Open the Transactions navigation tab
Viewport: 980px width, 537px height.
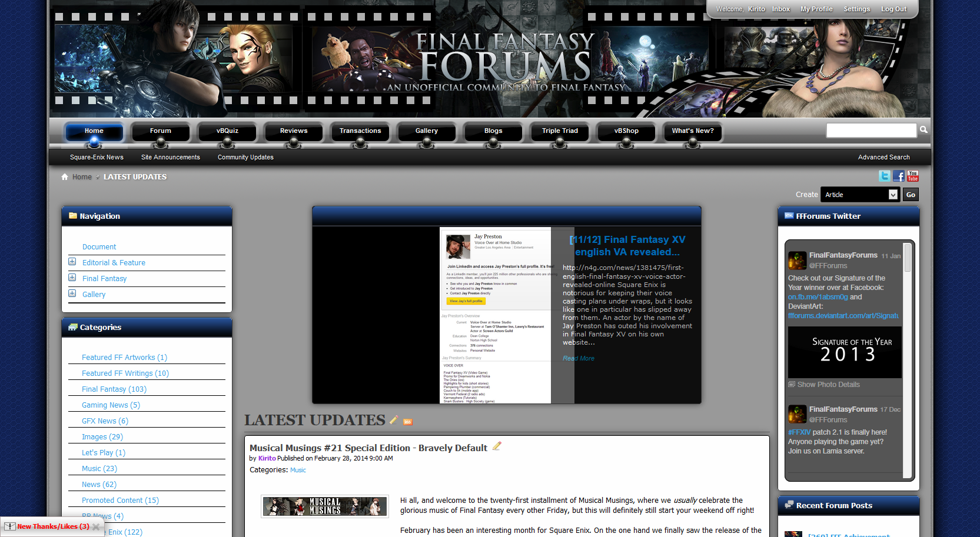click(x=360, y=131)
